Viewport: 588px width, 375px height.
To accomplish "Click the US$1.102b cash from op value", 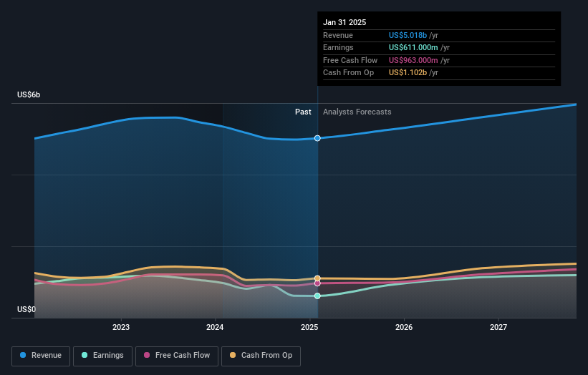I will [408, 73].
